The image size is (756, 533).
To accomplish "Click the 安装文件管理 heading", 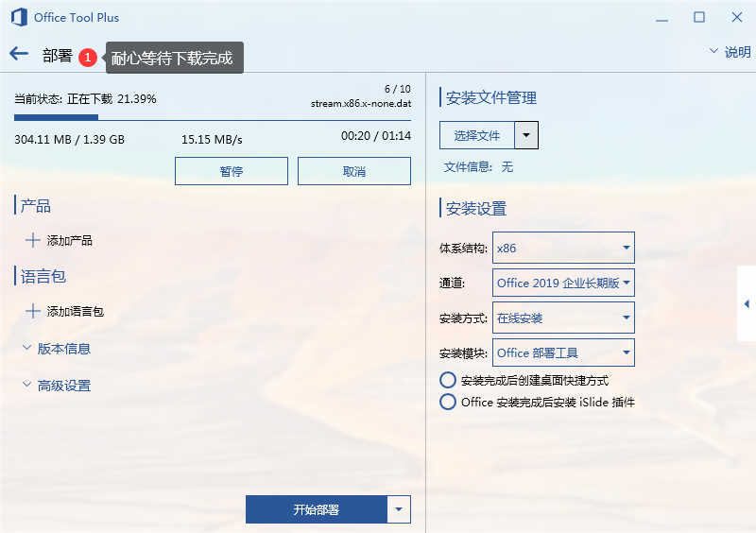I will (x=490, y=98).
